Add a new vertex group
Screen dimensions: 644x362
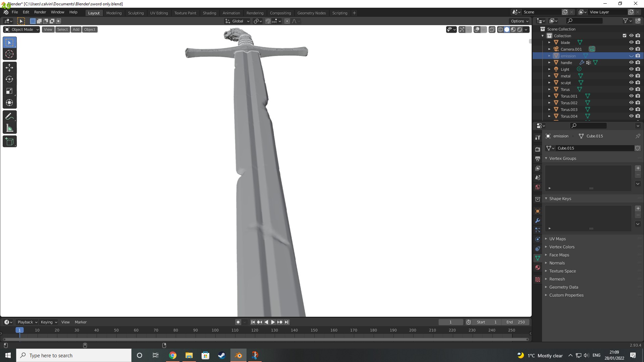[x=638, y=168]
